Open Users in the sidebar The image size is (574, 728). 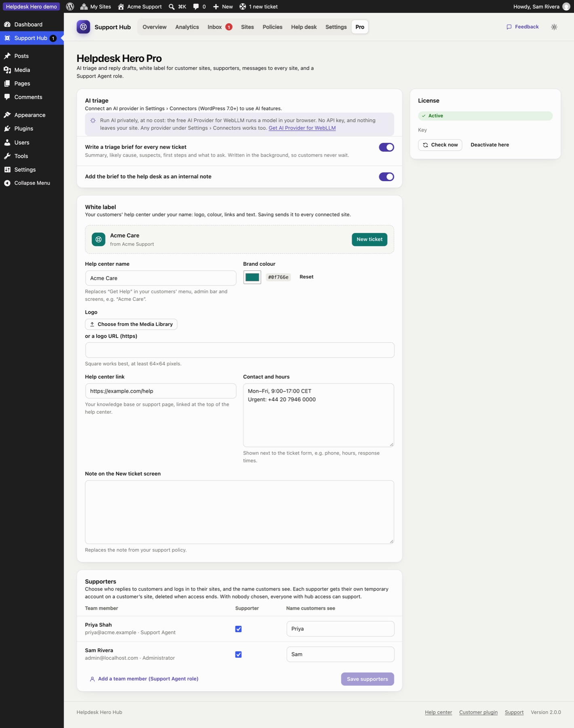click(32, 142)
